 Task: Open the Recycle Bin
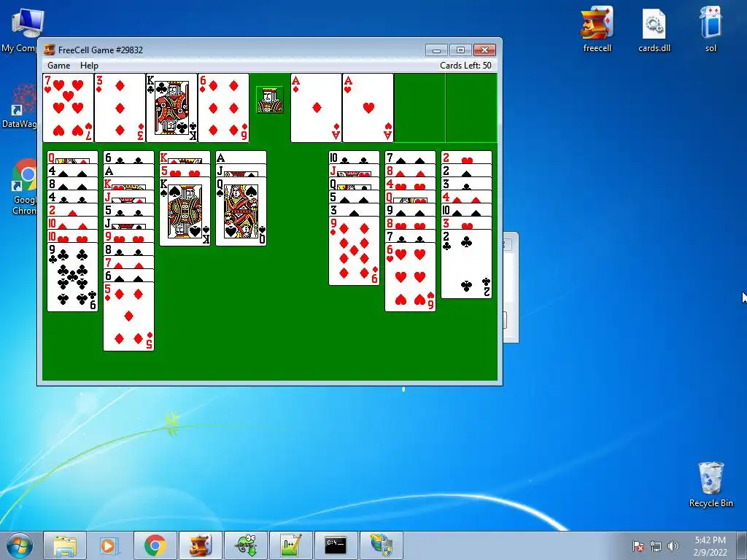pyautogui.click(x=711, y=485)
